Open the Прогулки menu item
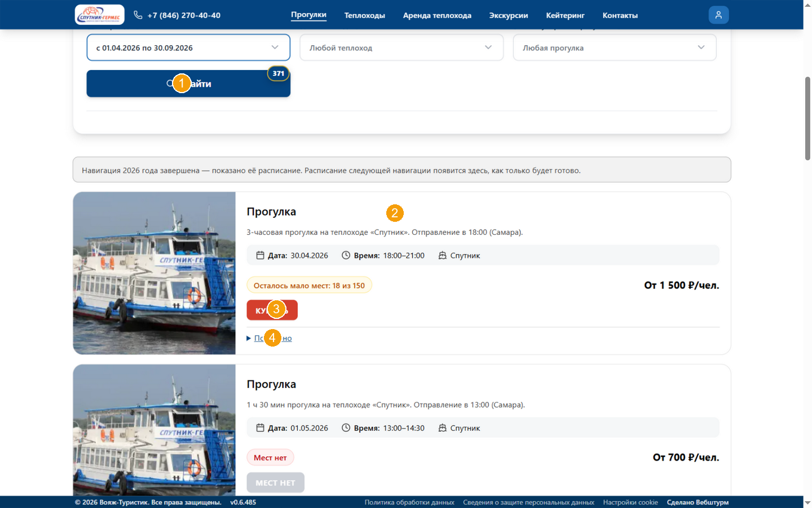812x508 pixels. pos(308,15)
